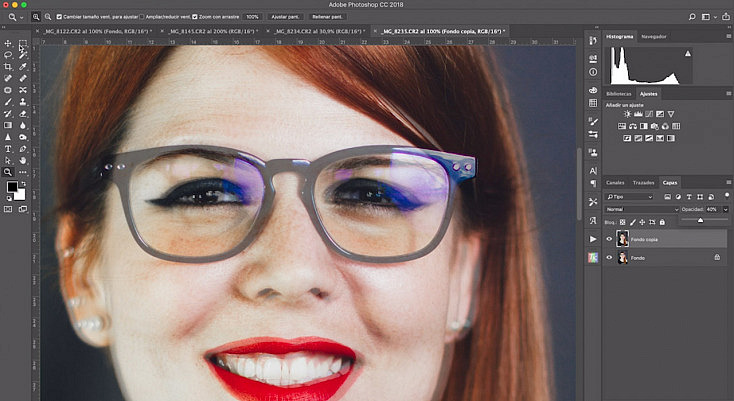Select the Horizontal Type tool

pyautogui.click(x=8, y=149)
